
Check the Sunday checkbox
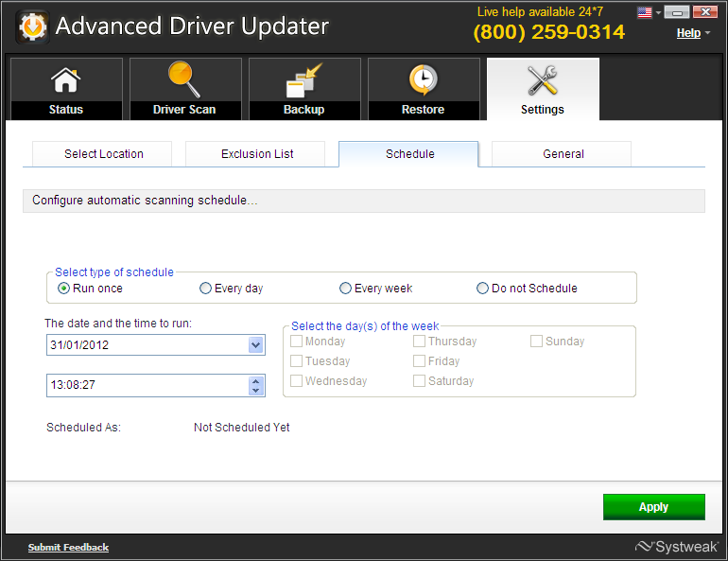point(536,342)
